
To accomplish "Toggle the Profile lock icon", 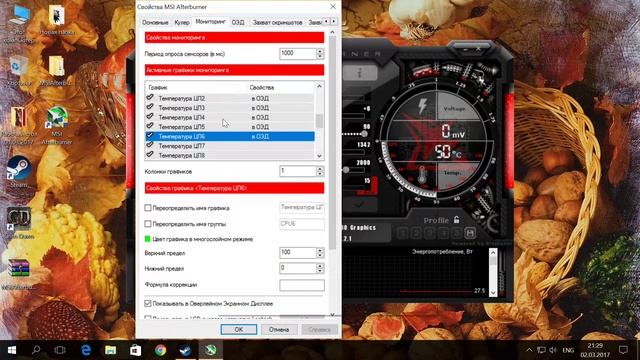I will 456,220.
